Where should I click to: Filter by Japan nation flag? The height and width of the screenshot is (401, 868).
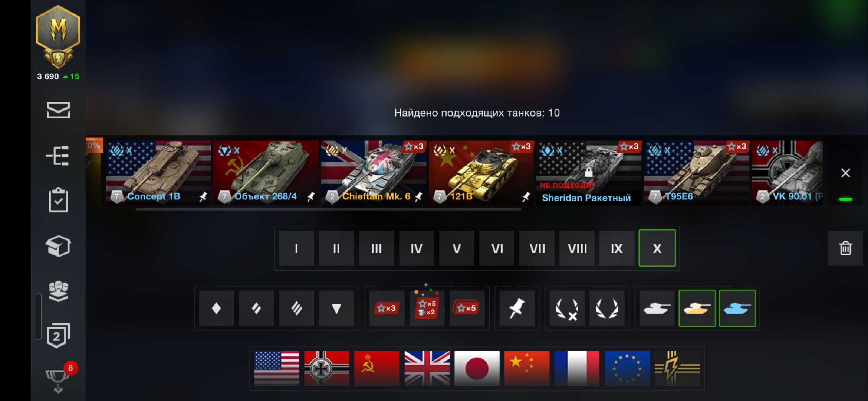[477, 368]
